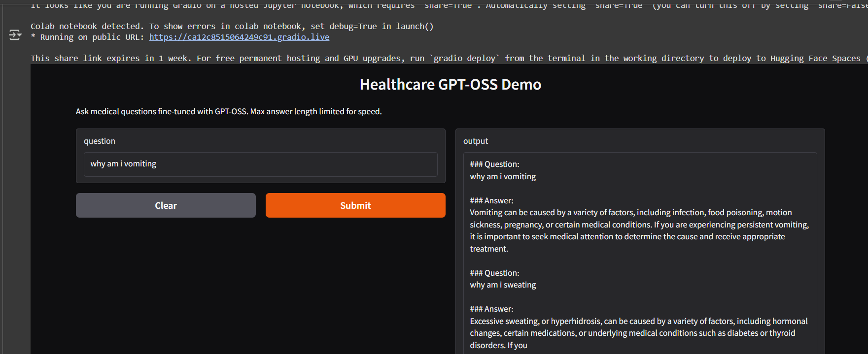This screenshot has height=354, width=868.
Task: Click the 'Vomiting can be caused by' answer text
Action: pyautogui.click(x=639, y=230)
